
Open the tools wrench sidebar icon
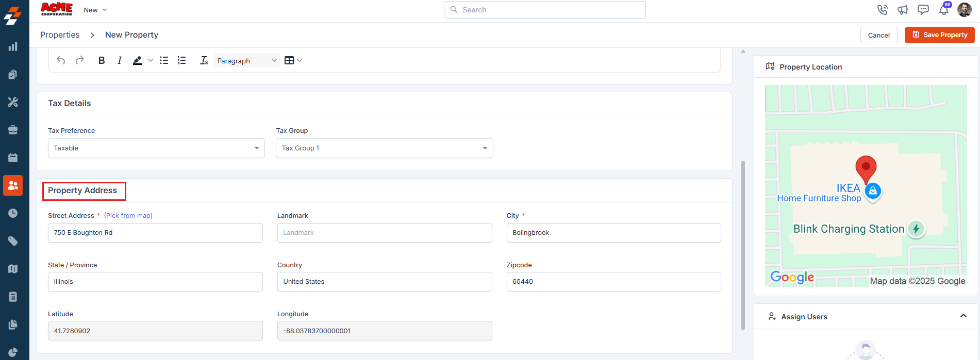pos(13,102)
